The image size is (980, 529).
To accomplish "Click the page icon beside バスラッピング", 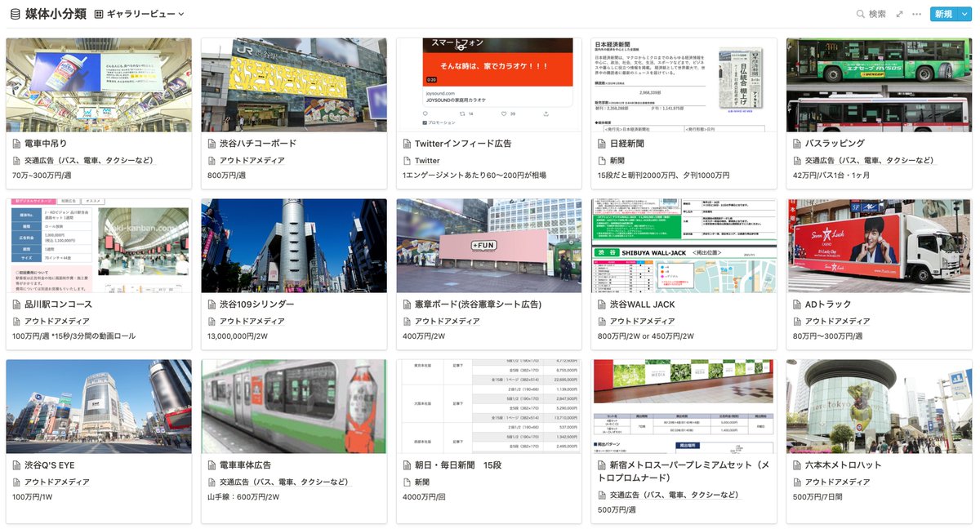I will (x=798, y=144).
